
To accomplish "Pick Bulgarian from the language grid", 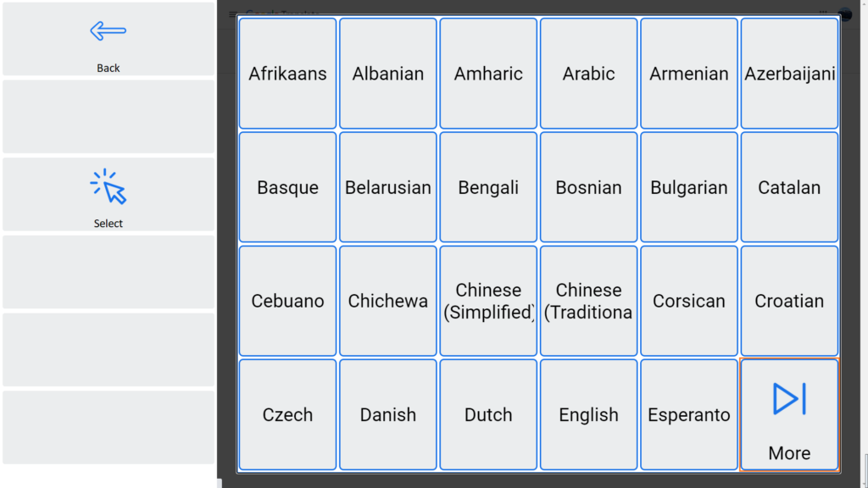I will (x=689, y=187).
